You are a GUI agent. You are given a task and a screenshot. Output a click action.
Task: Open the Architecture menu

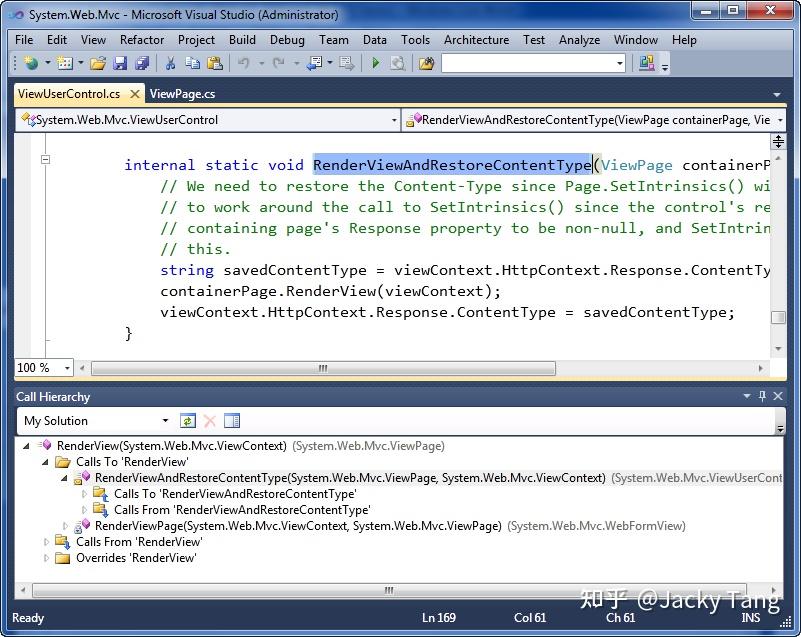pos(476,40)
